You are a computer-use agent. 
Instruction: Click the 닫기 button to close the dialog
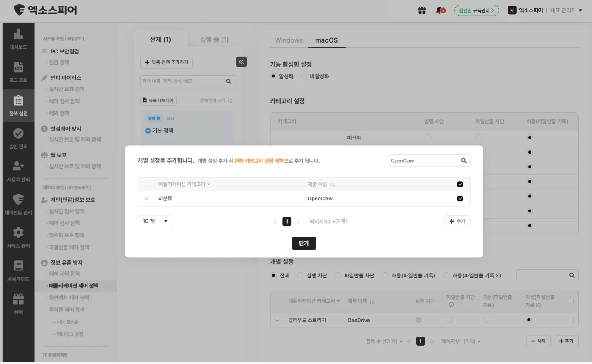(x=303, y=243)
